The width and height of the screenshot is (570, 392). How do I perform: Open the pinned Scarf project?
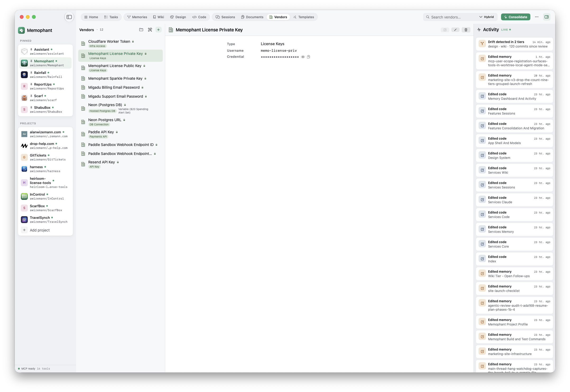pyautogui.click(x=45, y=98)
